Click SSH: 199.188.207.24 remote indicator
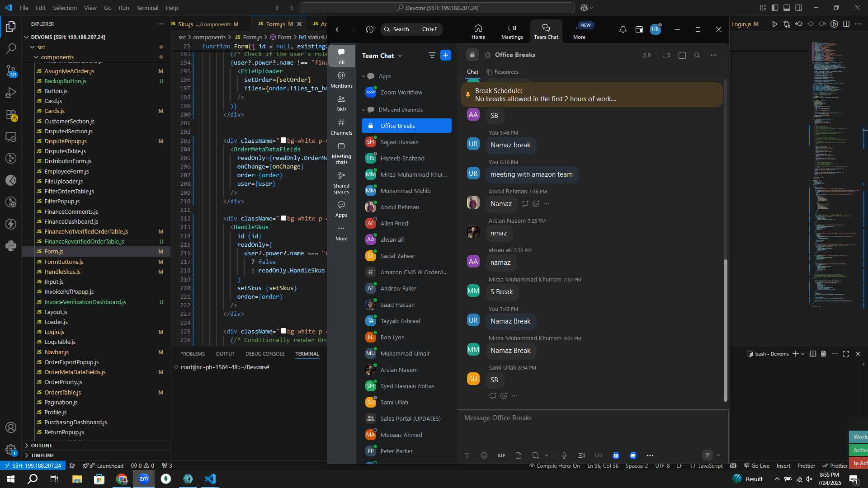Image resolution: width=868 pixels, height=488 pixels. tap(33, 466)
